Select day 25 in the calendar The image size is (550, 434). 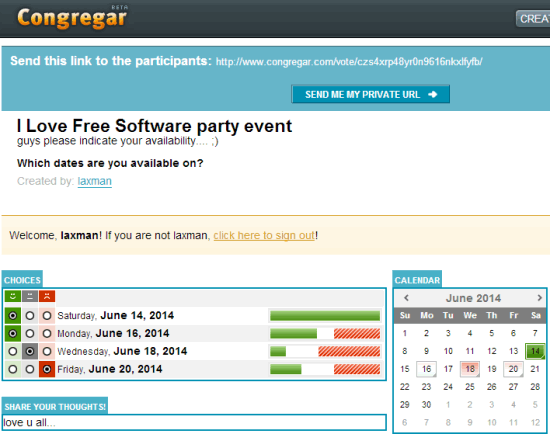click(470, 387)
